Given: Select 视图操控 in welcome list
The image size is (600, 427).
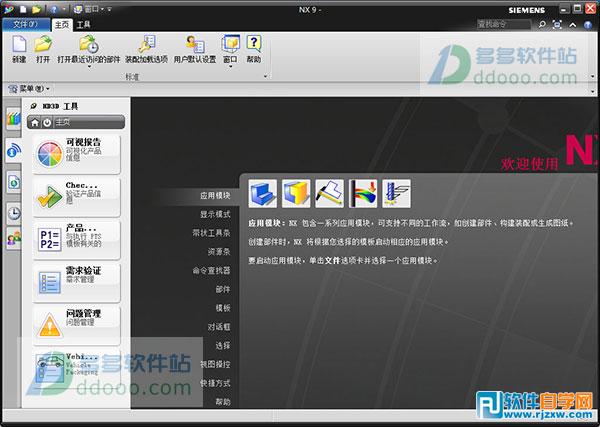Looking at the screenshot, I should (215, 364).
